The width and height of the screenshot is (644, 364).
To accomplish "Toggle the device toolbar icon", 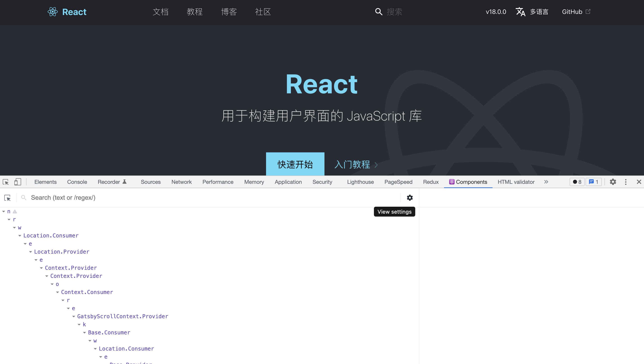I will click(x=18, y=182).
